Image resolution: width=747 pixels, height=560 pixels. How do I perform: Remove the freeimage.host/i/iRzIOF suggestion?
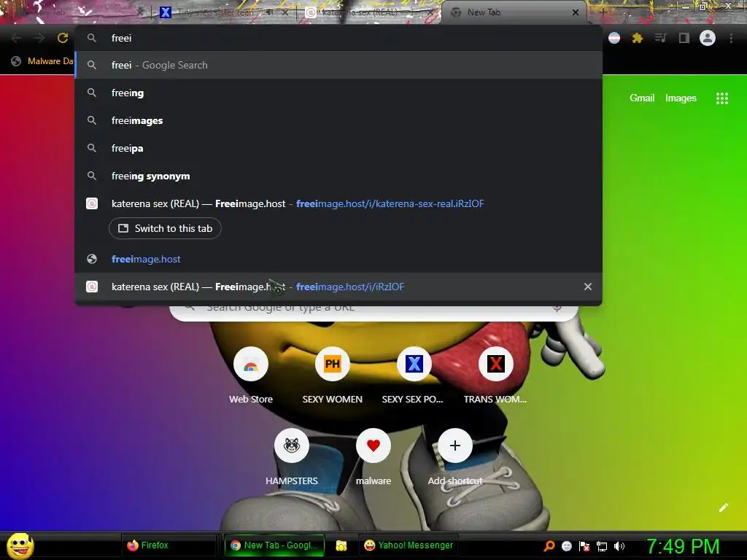pos(588,287)
